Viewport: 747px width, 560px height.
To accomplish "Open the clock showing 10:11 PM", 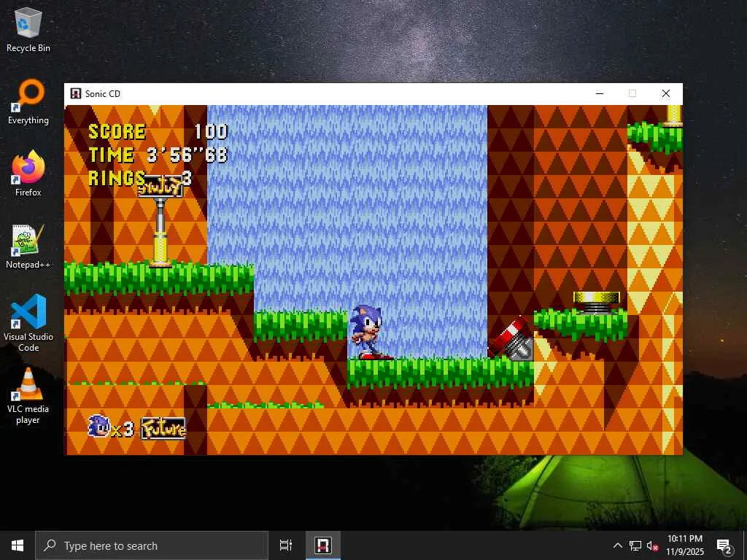I will [x=685, y=545].
